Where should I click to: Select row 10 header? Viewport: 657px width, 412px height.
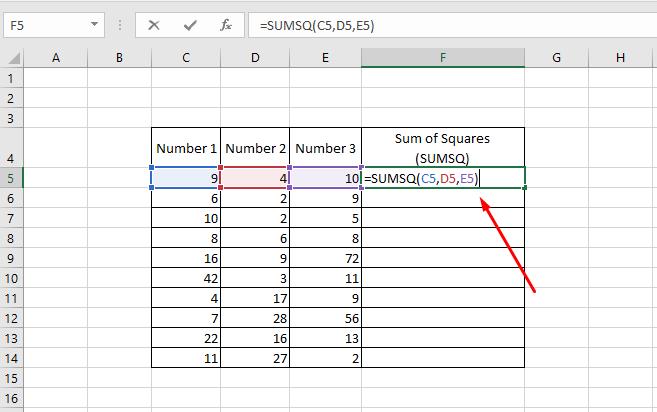pyautogui.click(x=11, y=278)
